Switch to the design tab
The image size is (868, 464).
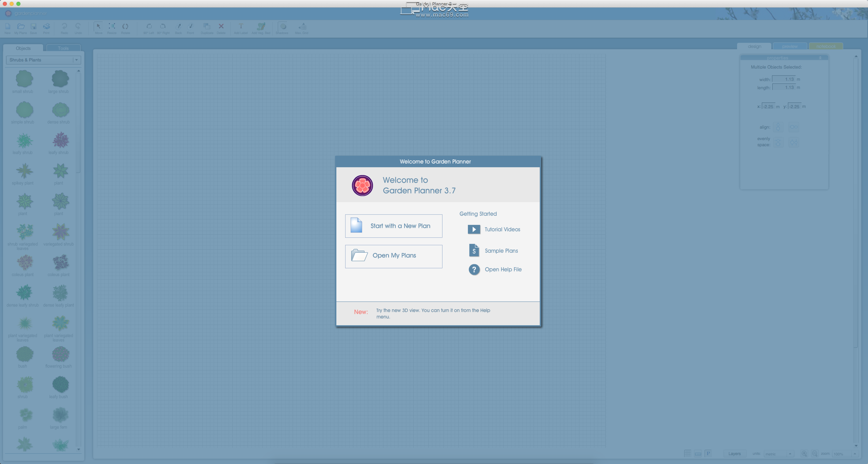point(754,46)
